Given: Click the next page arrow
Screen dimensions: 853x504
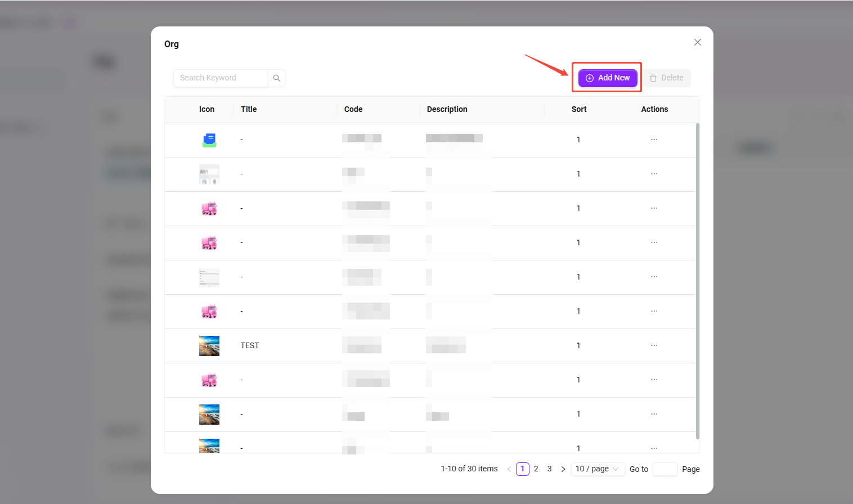Looking at the screenshot, I should (x=563, y=469).
